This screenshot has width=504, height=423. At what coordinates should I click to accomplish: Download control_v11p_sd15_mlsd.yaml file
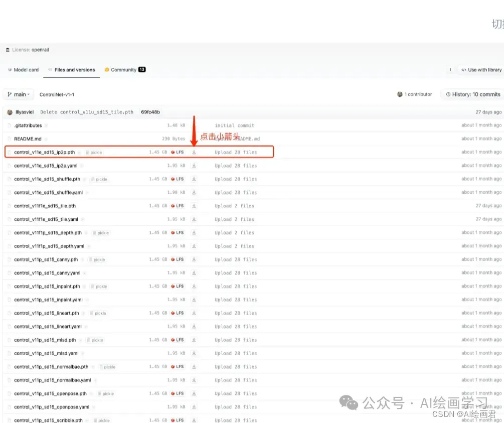[194, 353]
